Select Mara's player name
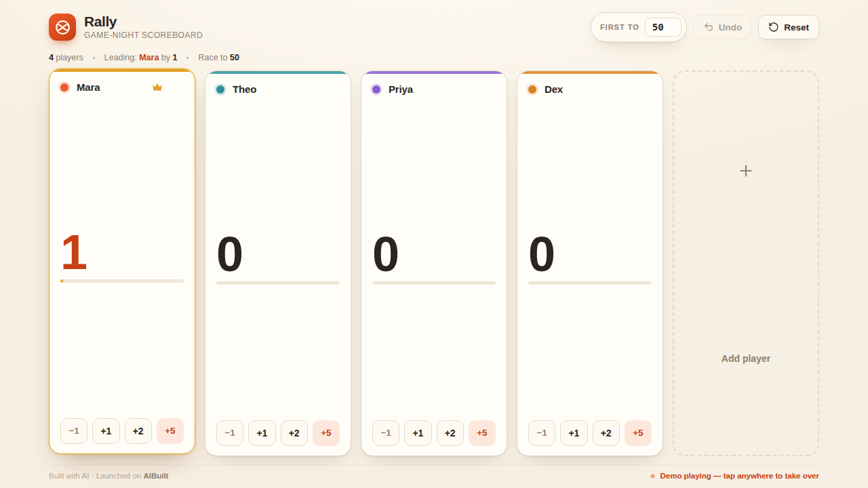 click(x=88, y=87)
